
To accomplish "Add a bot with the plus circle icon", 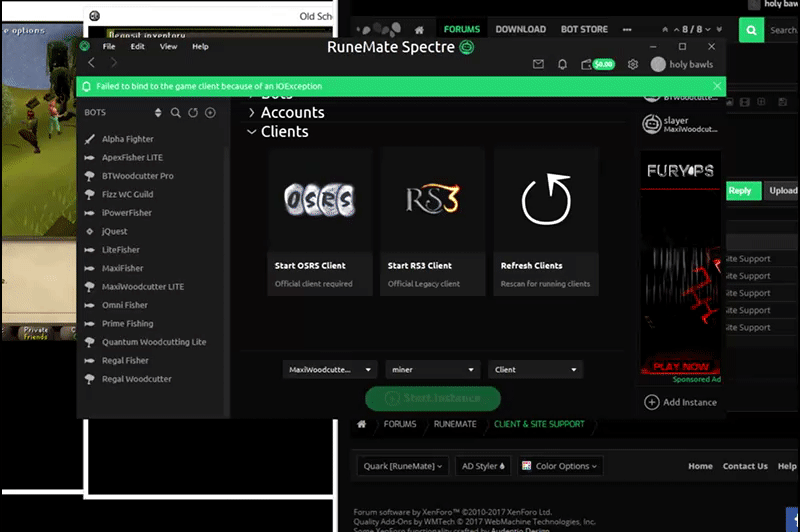I will click(210, 113).
